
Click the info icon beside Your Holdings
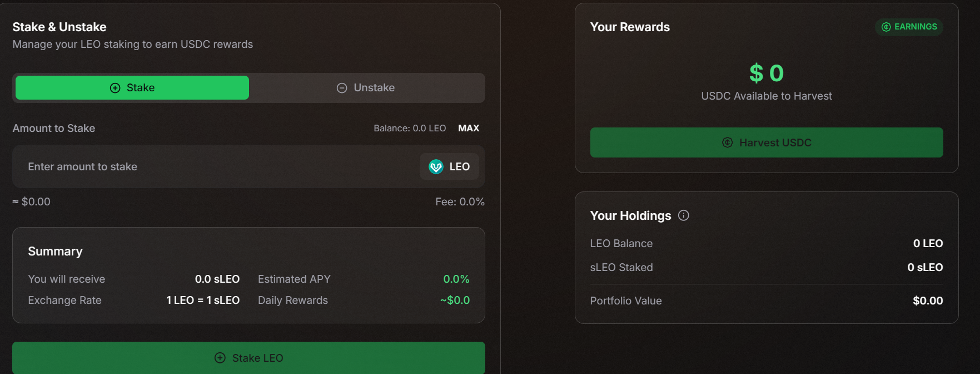pyautogui.click(x=684, y=215)
